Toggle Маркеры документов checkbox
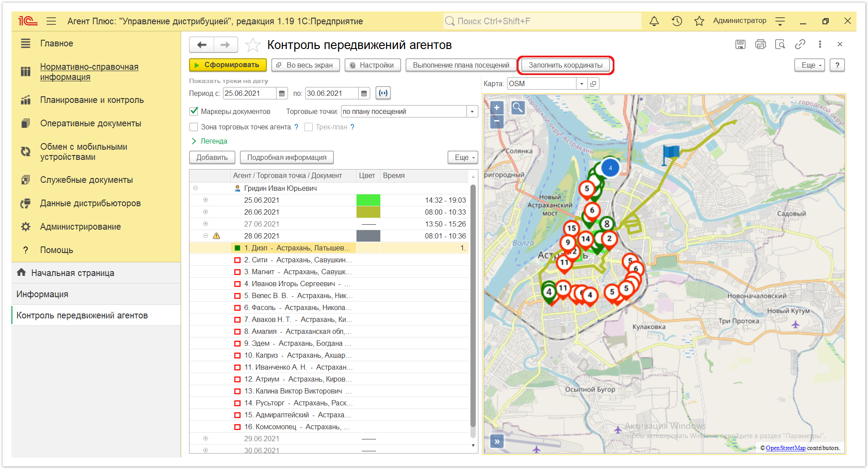This screenshot has width=868, height=469. point(193,111)
